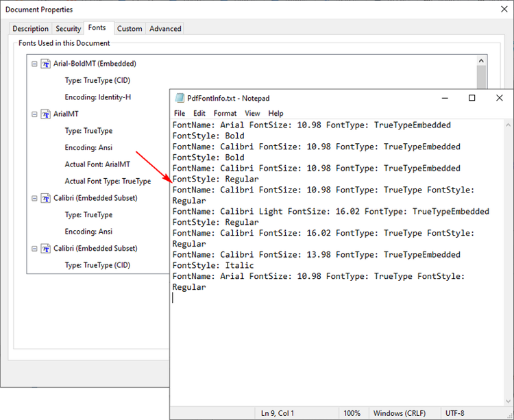
Task: Click Notepad's scroll-up arrow
Action: click(x=508, y=125)
